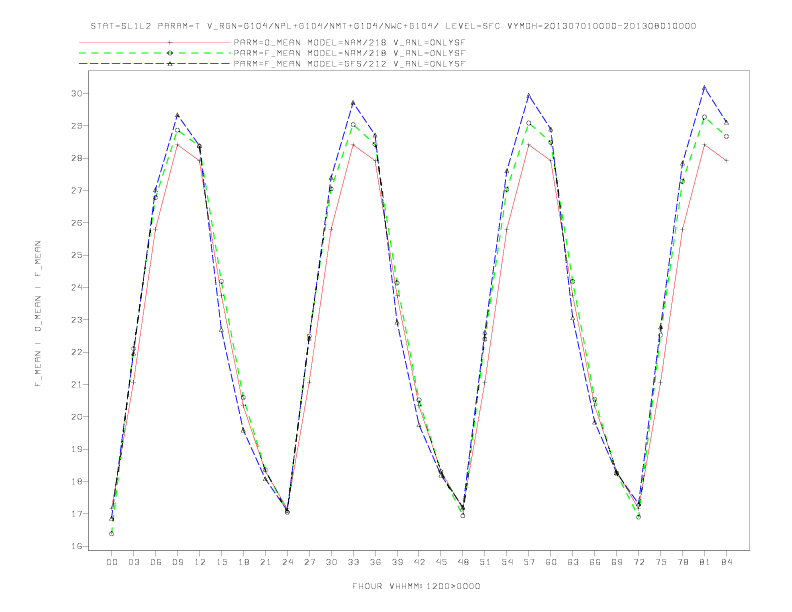Click y-axis tick label 28
The width and height of the screenshot is (792, 612).
[x=77, y=158]
